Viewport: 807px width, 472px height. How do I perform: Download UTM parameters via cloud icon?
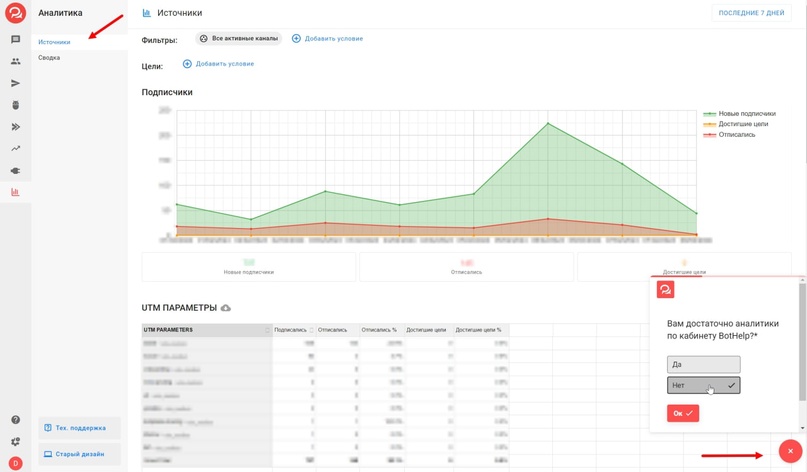coord(226,308)
